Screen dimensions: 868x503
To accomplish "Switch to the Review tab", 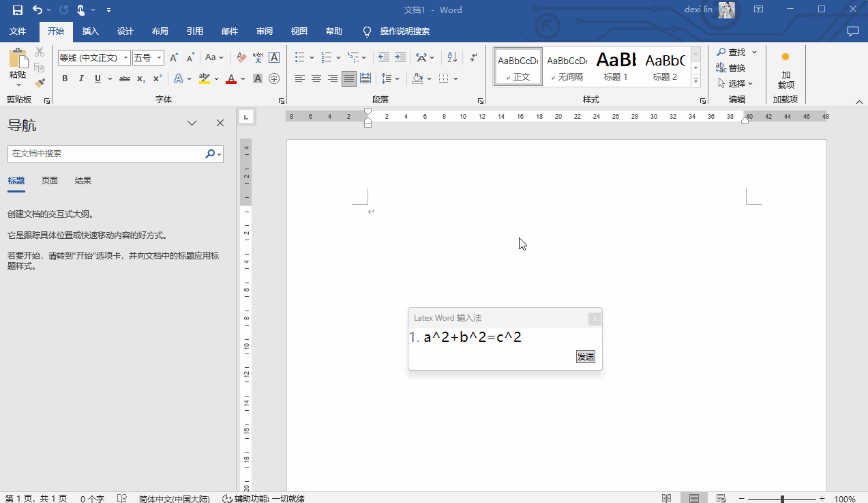I will click(265, 31).
